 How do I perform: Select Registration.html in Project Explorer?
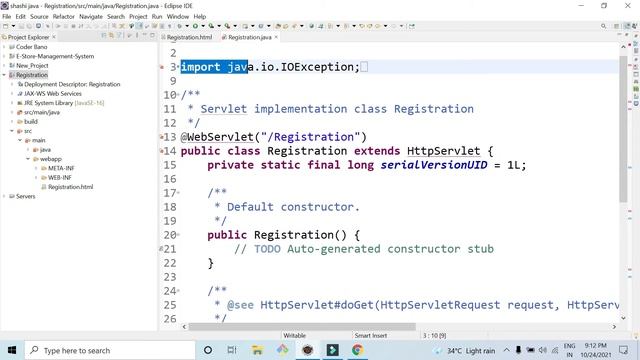coord(70,187)
